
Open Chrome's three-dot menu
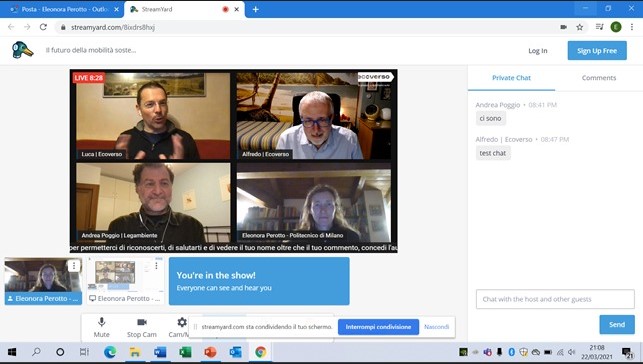click(x=632, y=27)
